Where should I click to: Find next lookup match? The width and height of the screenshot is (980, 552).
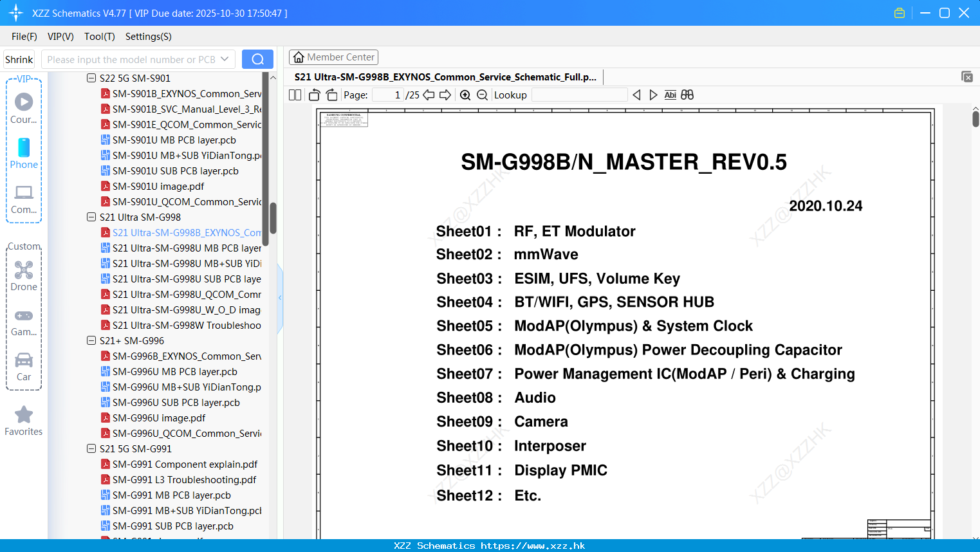tap(653, 95)
